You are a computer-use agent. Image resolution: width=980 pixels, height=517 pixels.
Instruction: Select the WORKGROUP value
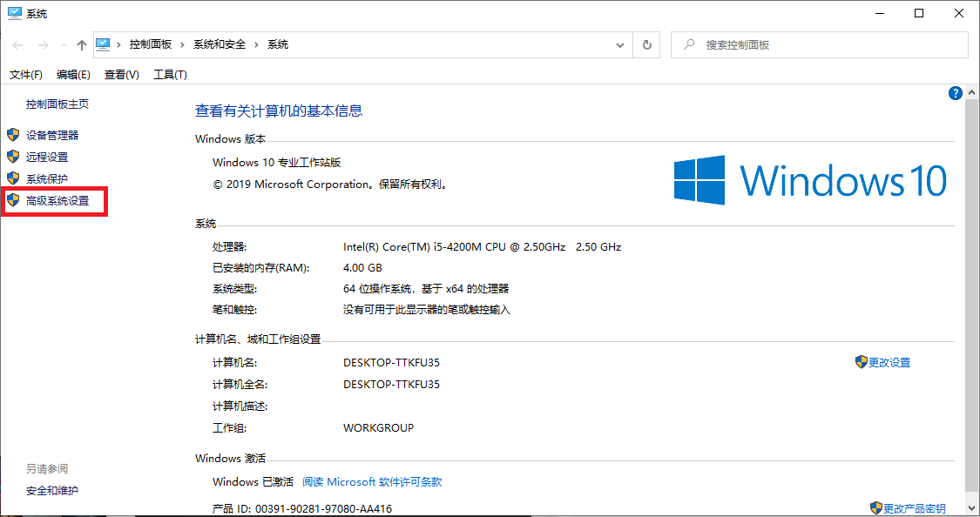(x=378, y=428)
